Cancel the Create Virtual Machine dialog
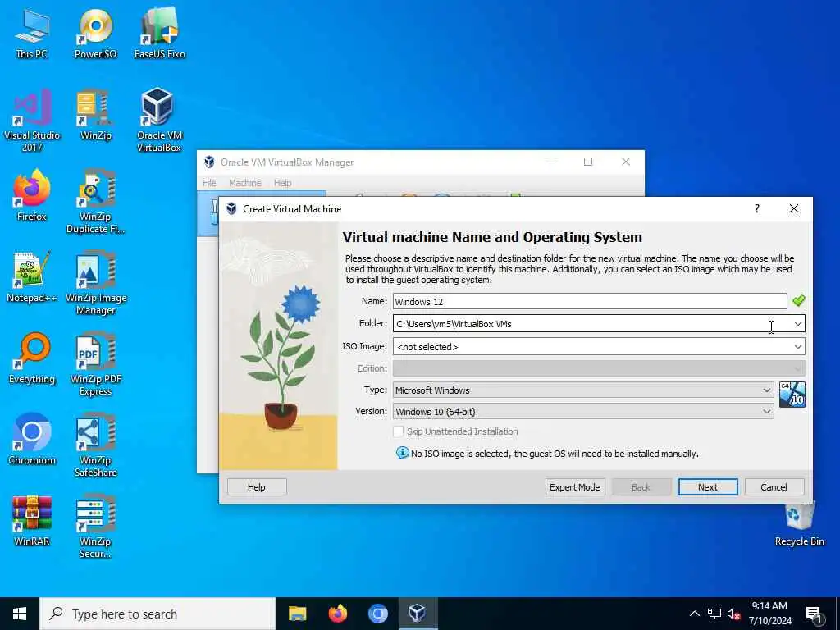This screenshot has width=840, height=630. click(x=774, y=487)
